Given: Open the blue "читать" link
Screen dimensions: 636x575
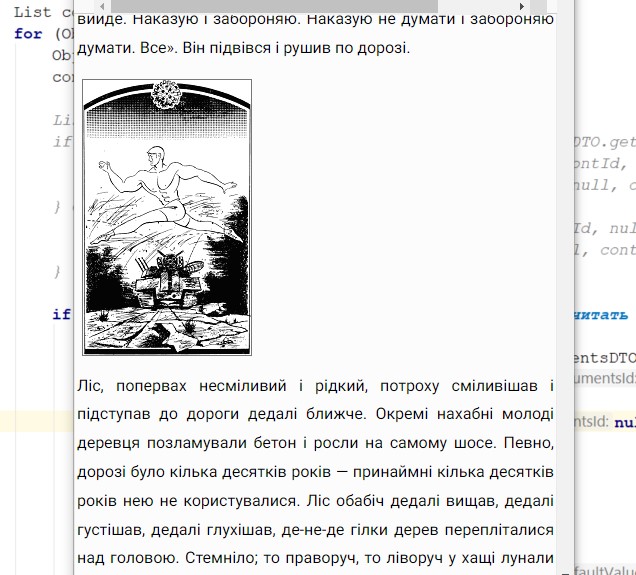Looking at the screenshot, I should (x=598, y=315).
